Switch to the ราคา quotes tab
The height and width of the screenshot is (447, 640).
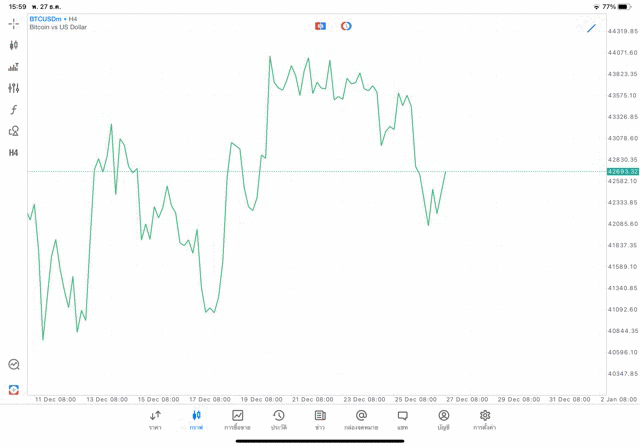tap(155, 419)
